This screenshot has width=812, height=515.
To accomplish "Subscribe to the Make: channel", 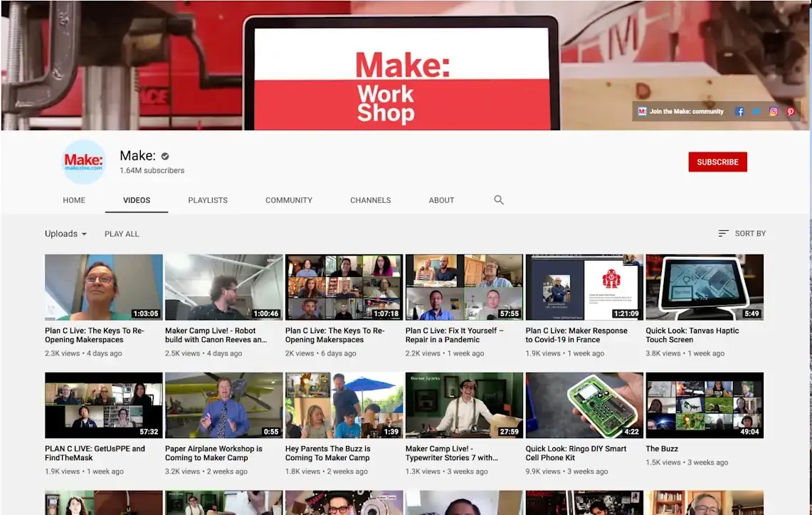I will click(x=717, y=162).
